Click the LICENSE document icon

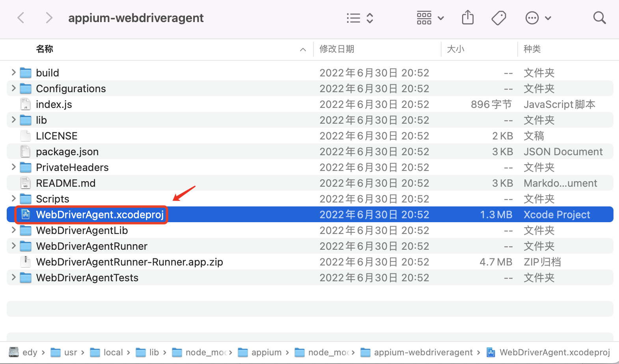tap(26, 136)
